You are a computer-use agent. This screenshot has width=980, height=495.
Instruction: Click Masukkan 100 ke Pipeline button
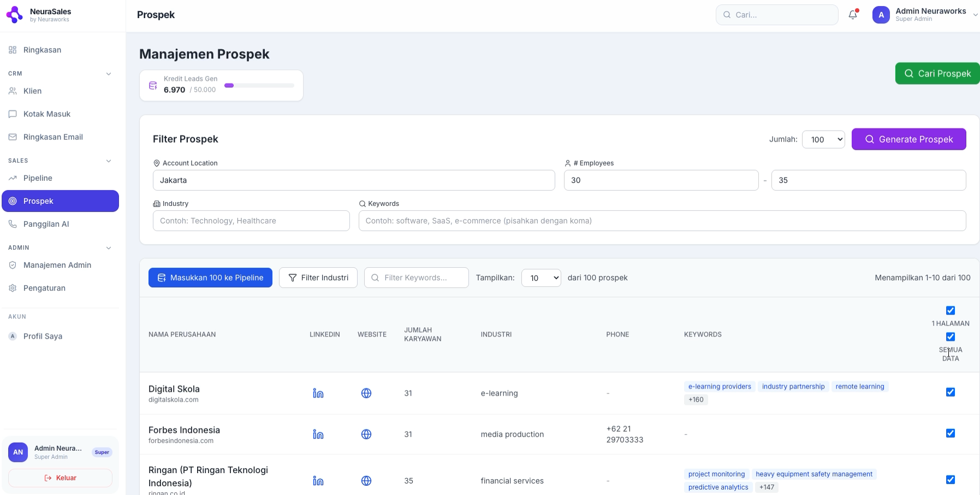coord(210,278)
